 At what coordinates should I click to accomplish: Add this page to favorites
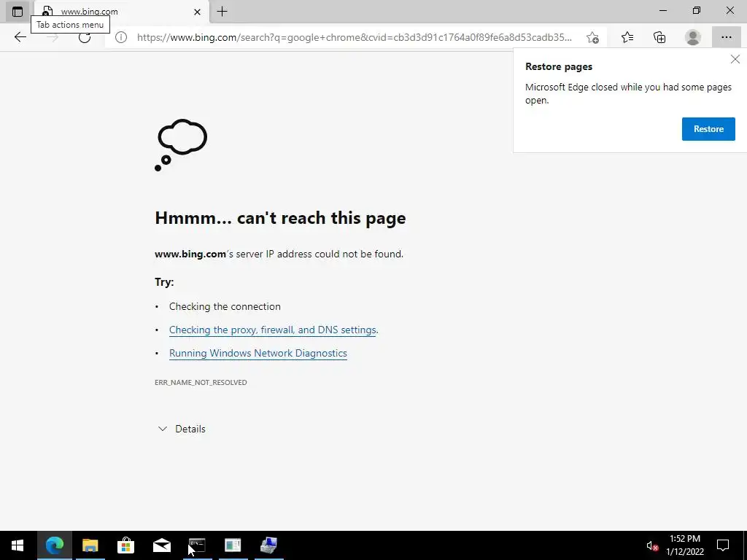point(592,37)
